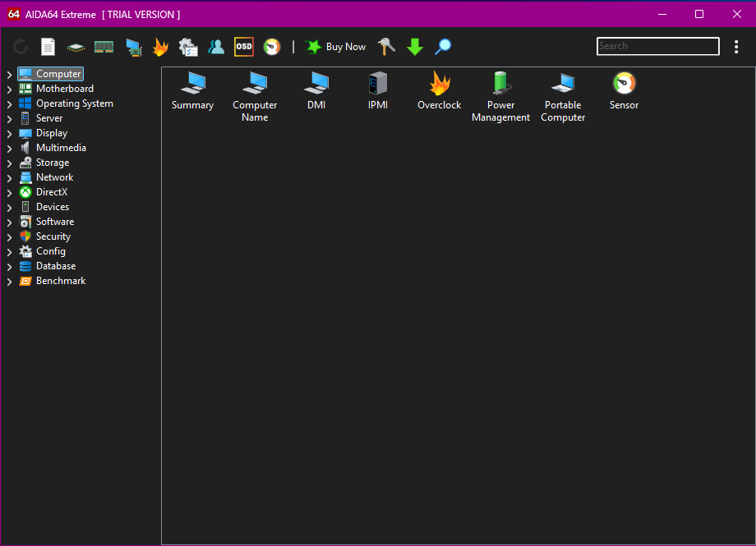
Task: Select Motherboard in the tree
Action: (56, 89)
